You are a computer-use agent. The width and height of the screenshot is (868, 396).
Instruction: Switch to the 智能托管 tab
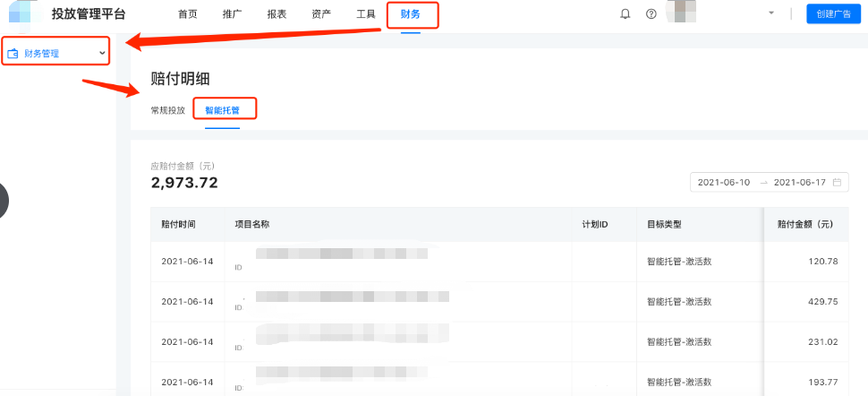(223, 110)
